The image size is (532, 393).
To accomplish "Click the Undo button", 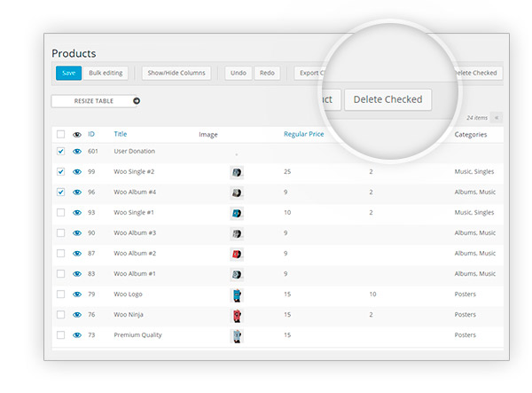I will [239, 73].
